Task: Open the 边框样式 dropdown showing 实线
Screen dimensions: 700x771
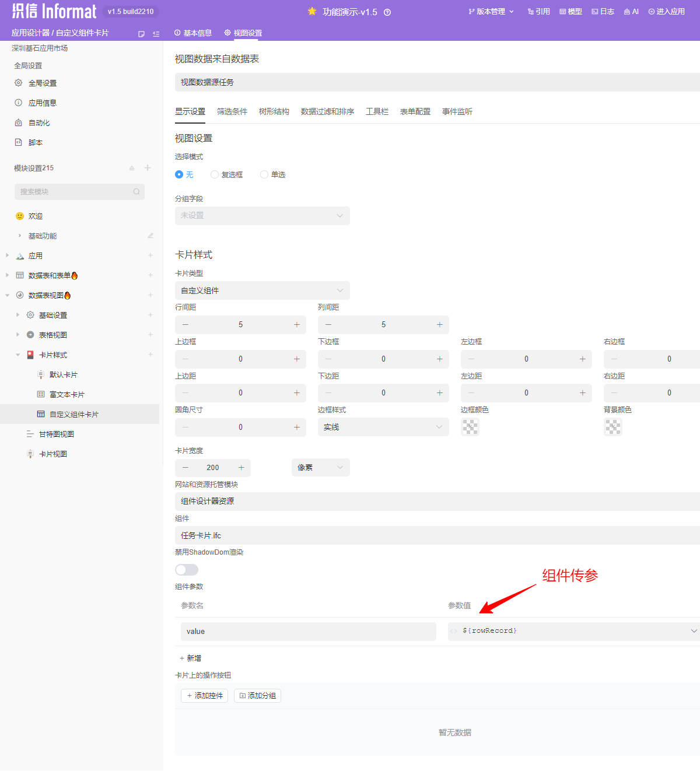Action: pos(383,427)
